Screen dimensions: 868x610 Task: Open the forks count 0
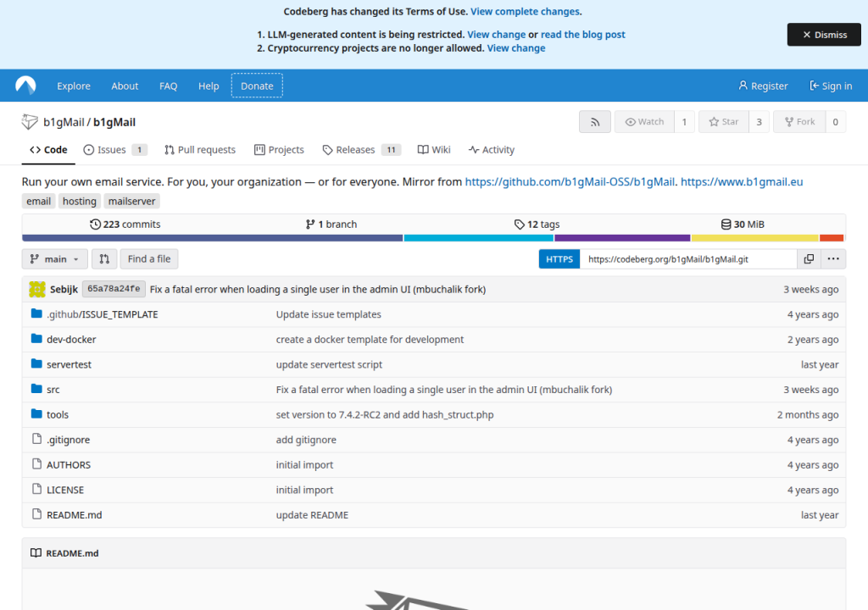click(835, 122)
